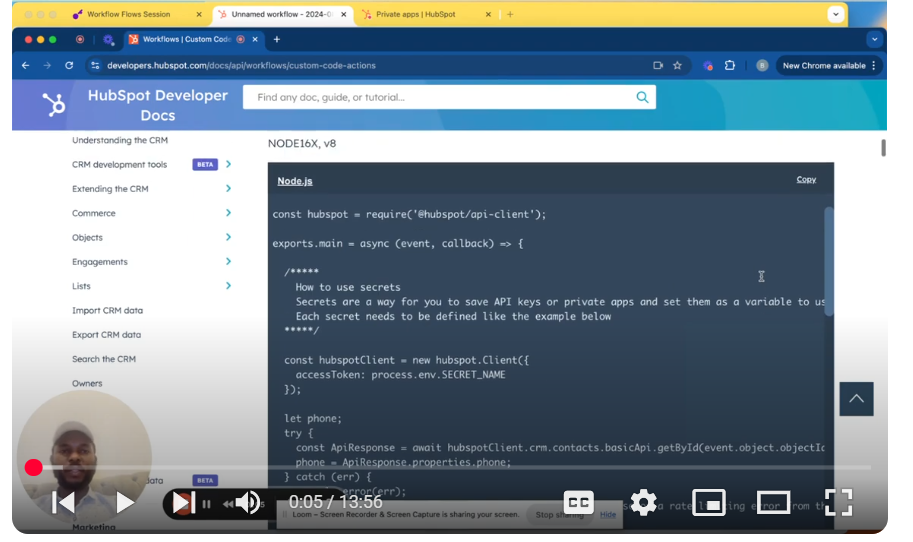Expand CRM development tools in sidebar
913x542 pixels.
point(228,164)
